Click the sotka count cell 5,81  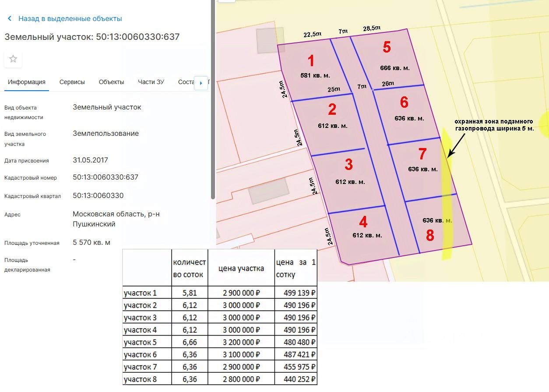190,293
